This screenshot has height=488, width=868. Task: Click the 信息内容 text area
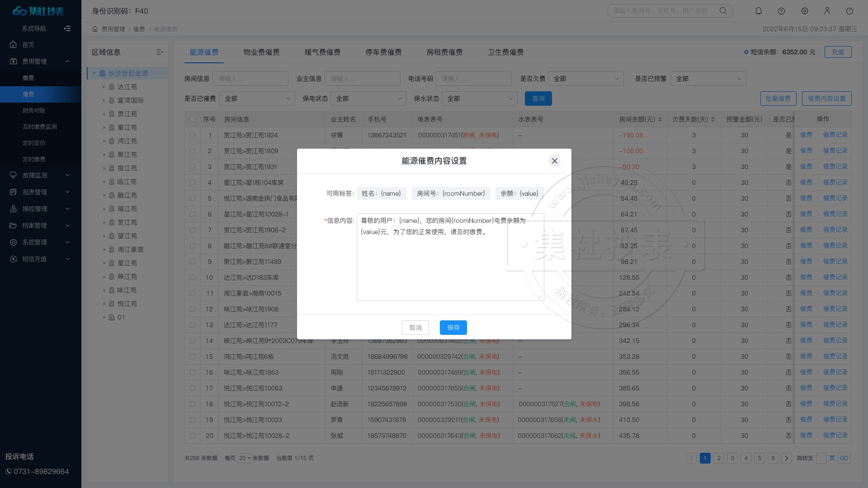coord(450,262)
